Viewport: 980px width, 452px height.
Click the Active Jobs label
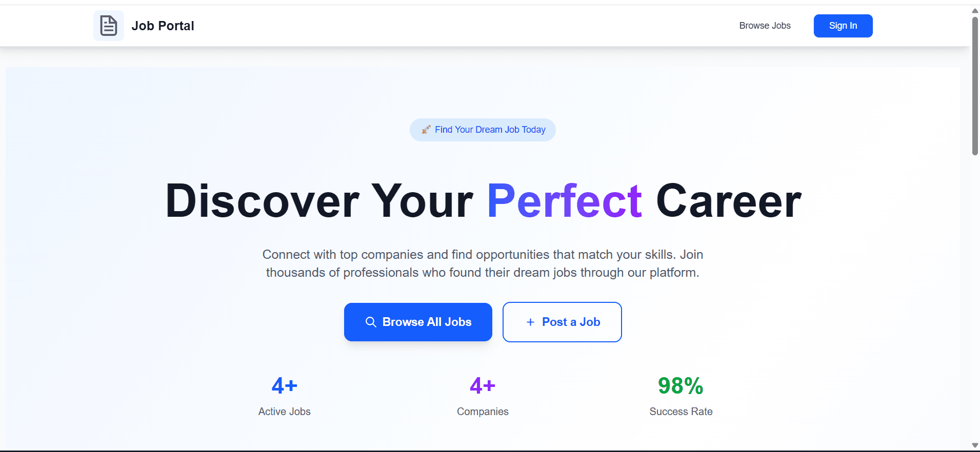[x=284, y=411]
